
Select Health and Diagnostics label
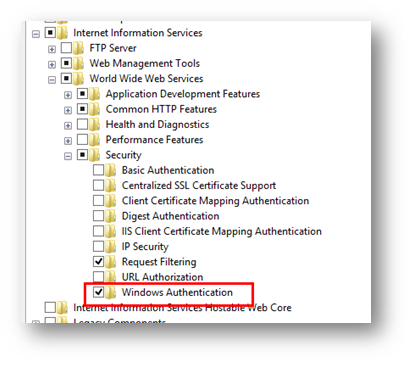point(157,124)
